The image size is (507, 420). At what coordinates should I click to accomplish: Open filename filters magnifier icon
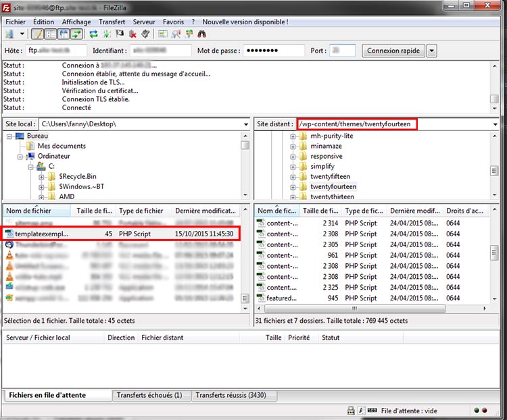[176, 34]
